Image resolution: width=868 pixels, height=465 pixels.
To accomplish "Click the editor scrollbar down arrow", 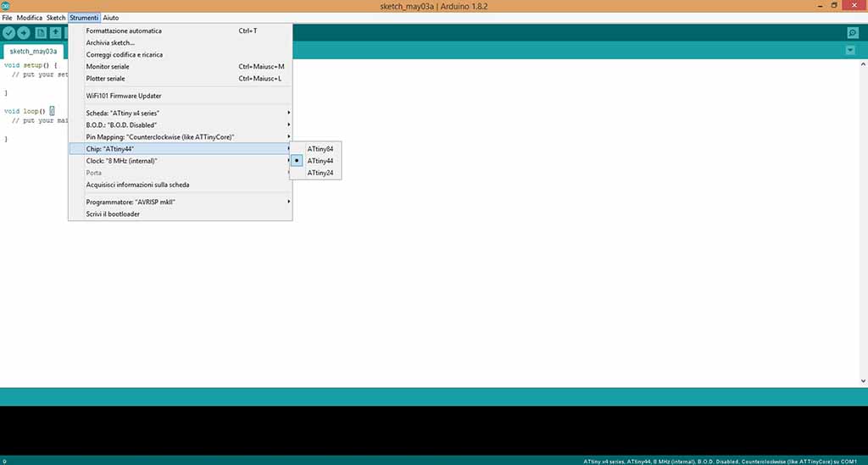I will click(863, 381).
